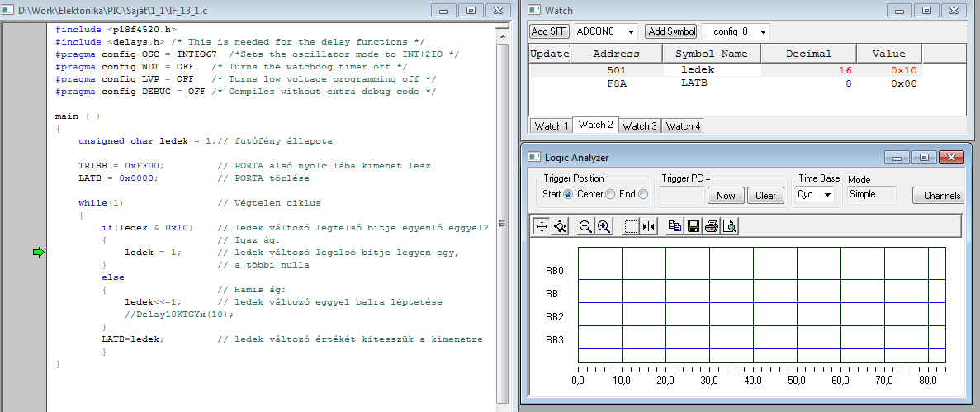This screenshot has height=412, width=980.
Task: Click address cell F8A
Action: tap(616, 83)
